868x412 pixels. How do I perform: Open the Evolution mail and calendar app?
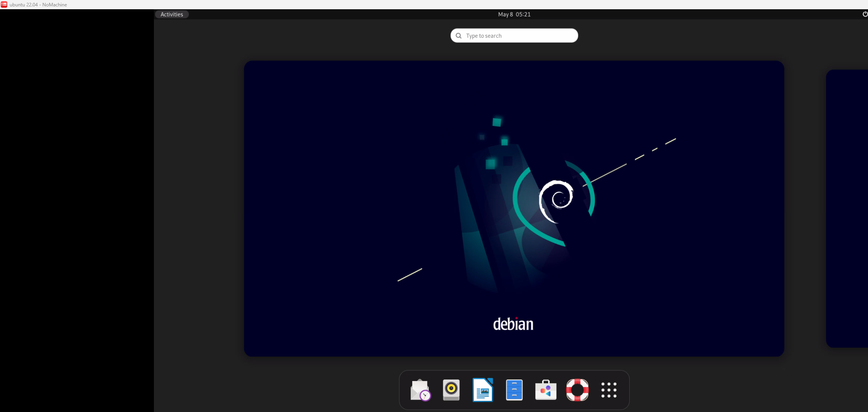click(x=420, y=390)
